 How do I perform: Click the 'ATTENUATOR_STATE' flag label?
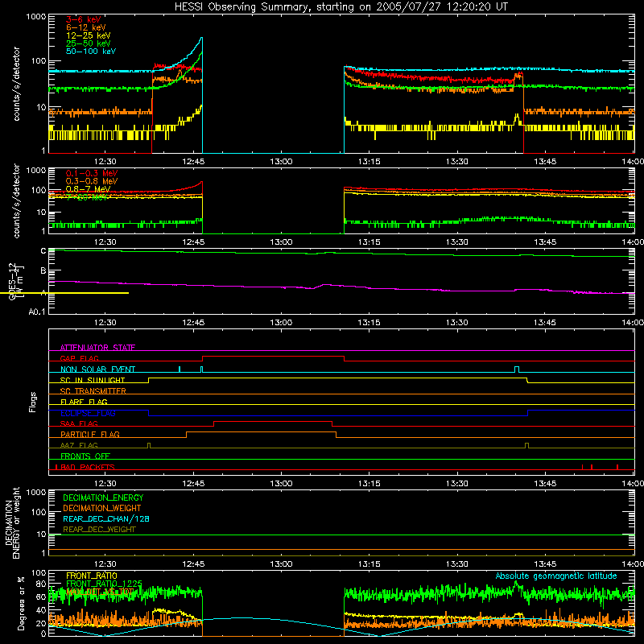coord(97,348)
